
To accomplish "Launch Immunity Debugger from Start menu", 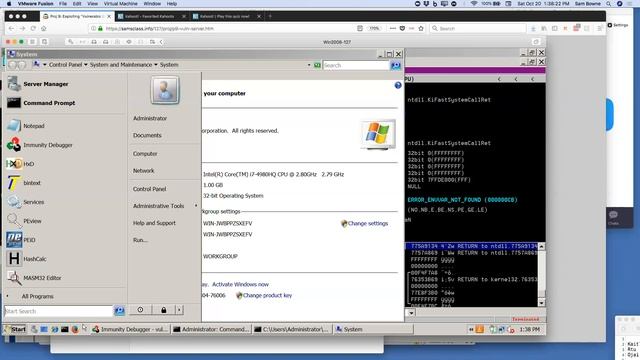I will pyautogui.click(x=48, y=145).
